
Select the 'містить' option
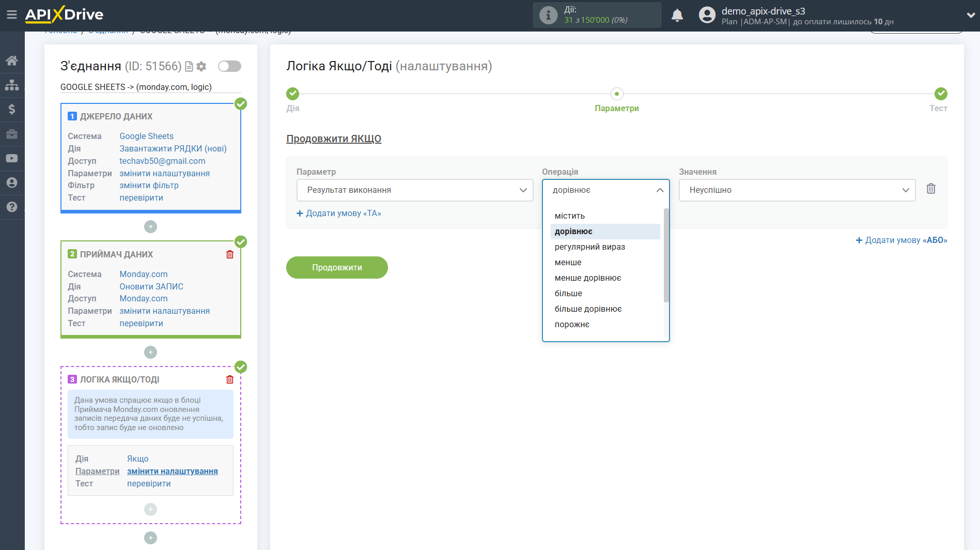click(605, 216)
